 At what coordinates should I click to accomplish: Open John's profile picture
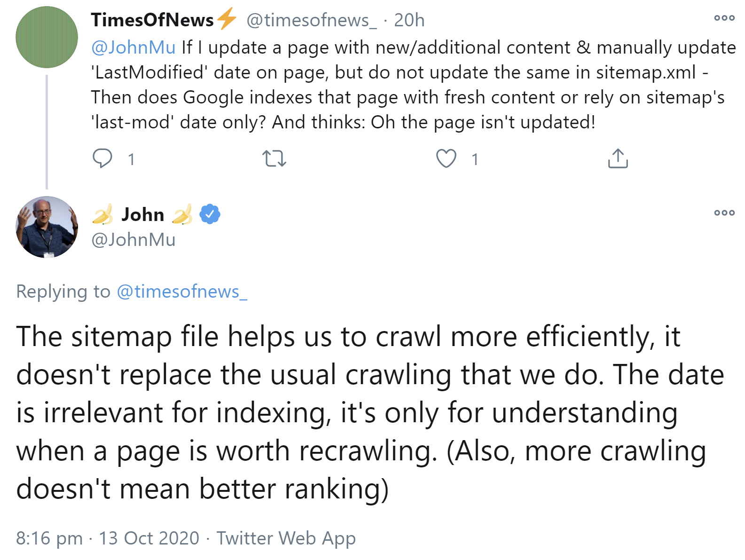[x=46, y=228]
